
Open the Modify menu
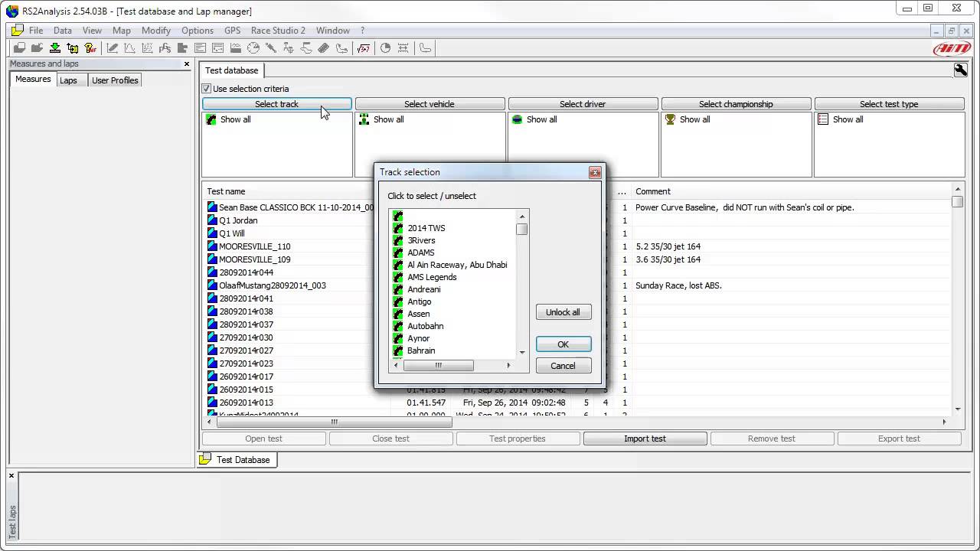156,31
